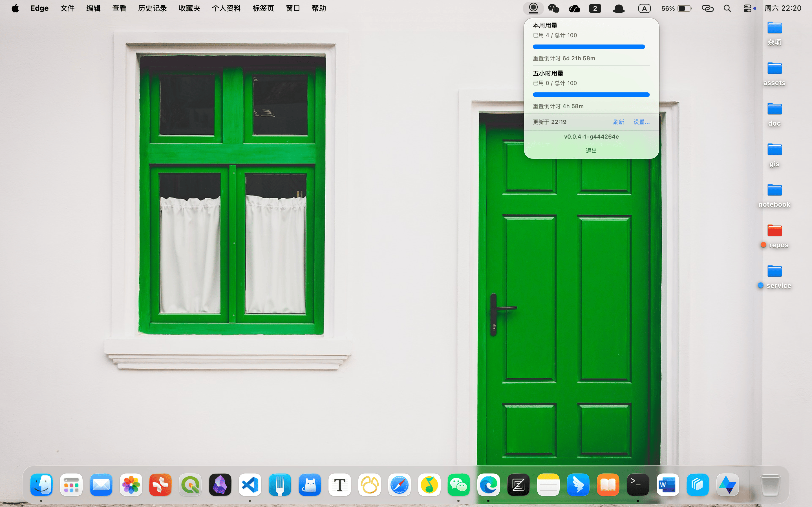Open Typora app in the dock
812x507 pixels.
click(x=339, y=485)
